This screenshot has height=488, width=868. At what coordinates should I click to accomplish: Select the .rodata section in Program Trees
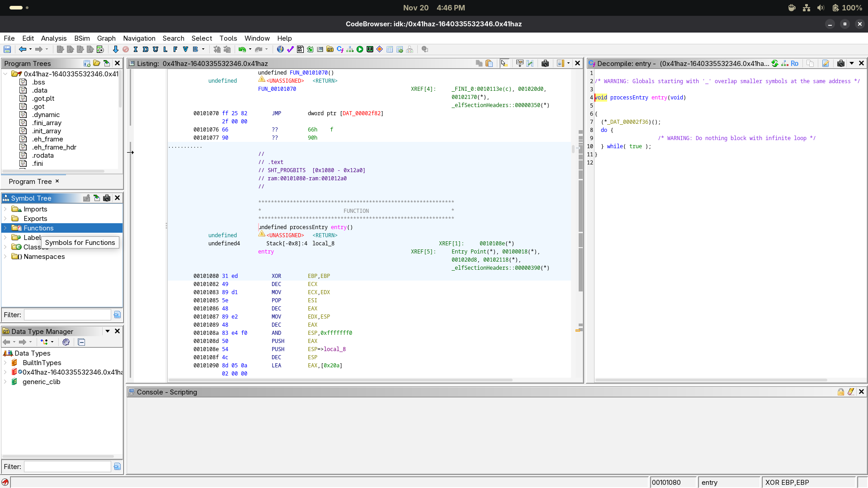(43, 155)
